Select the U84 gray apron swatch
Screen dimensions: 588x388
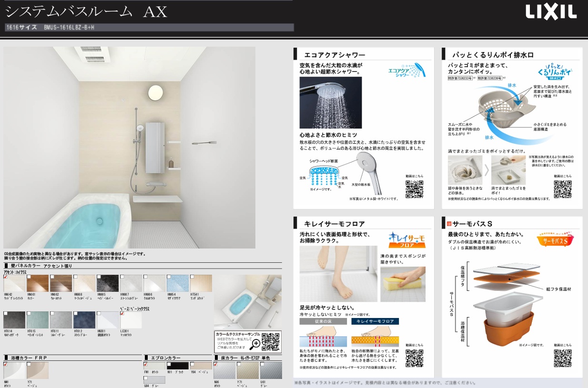click(x=154, y=379)
